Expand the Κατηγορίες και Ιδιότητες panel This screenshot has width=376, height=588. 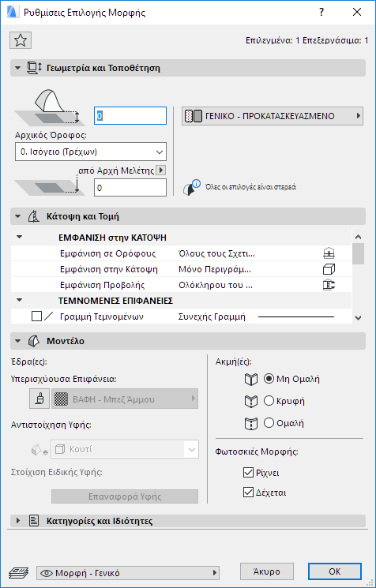pos(17,521)
